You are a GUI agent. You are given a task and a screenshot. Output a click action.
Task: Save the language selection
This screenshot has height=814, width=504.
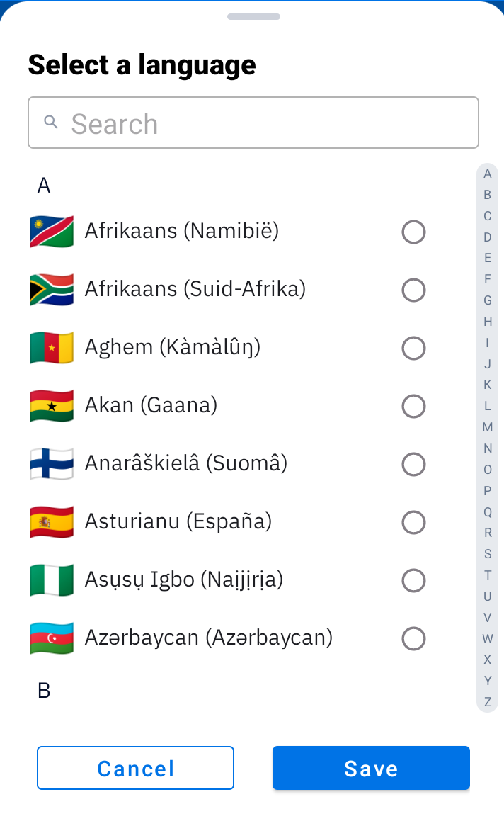click(x=371, y=769)
